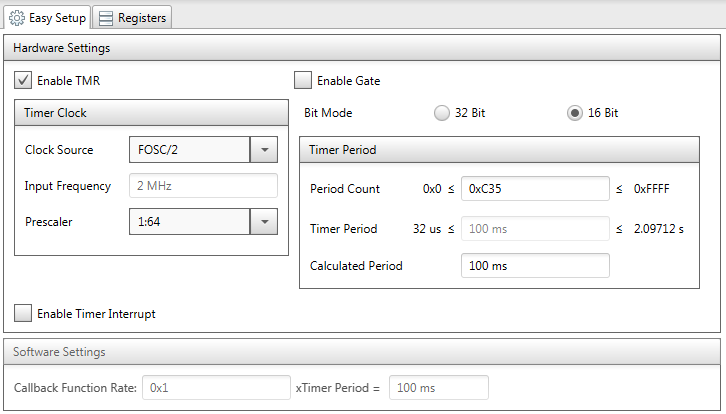Click the Easy Setup gear icon

click(17, 18)
